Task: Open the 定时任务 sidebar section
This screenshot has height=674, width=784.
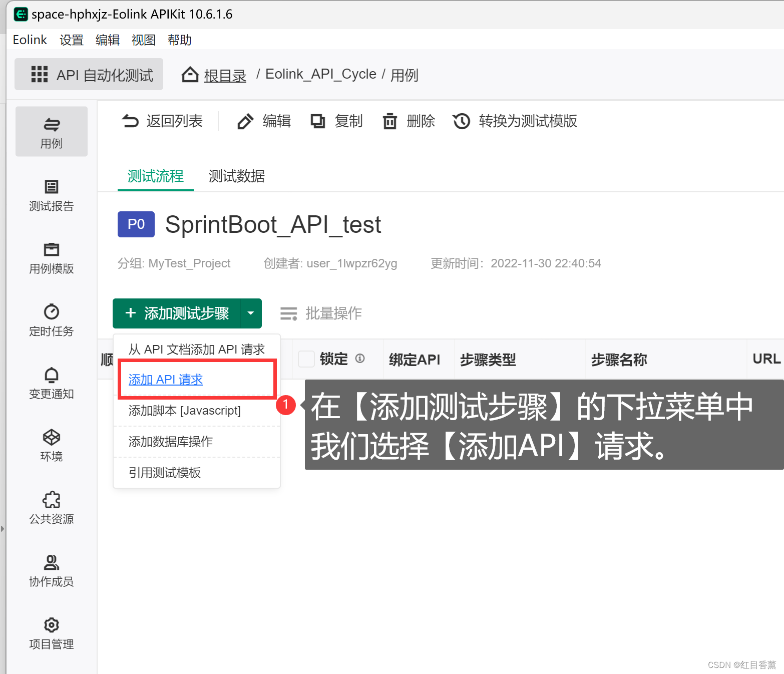Action: coord(52,321)
